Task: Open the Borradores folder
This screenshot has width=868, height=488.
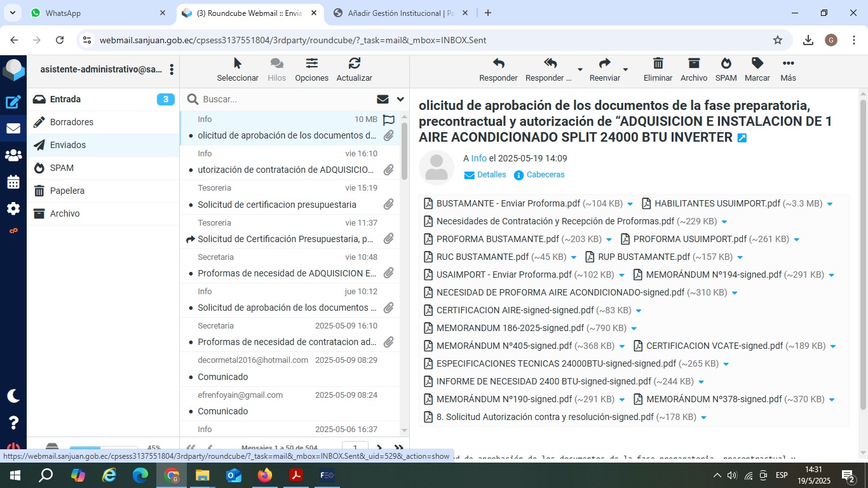Action: click(x=72, y=122)
